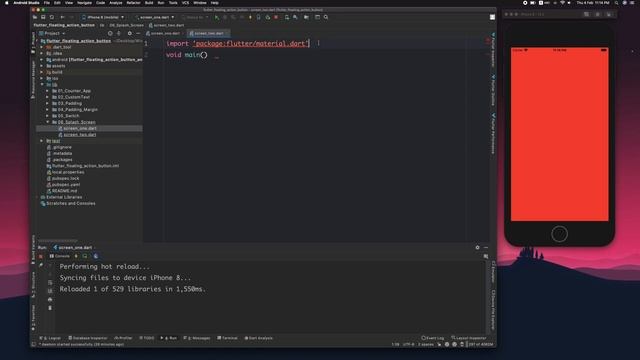This screenshot has height=360, width=640.
Task: Hide the Run tool window
Action: [486, 247]
